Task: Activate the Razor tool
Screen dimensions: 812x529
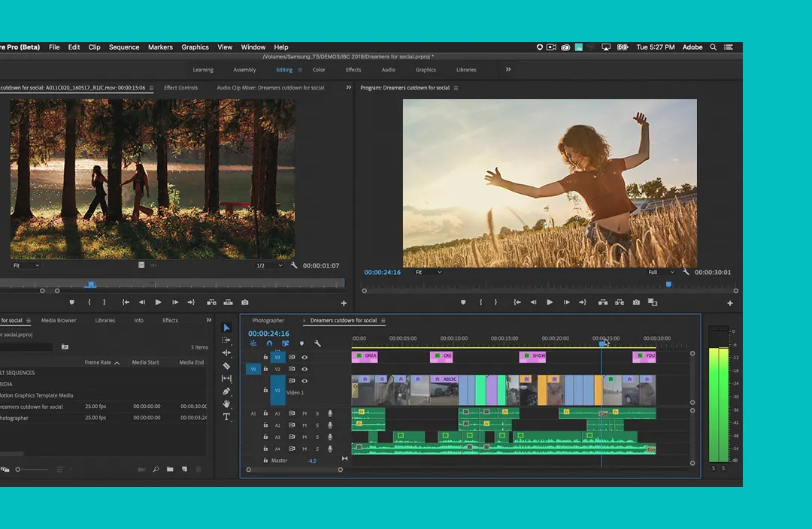Action: click(226, 366)
